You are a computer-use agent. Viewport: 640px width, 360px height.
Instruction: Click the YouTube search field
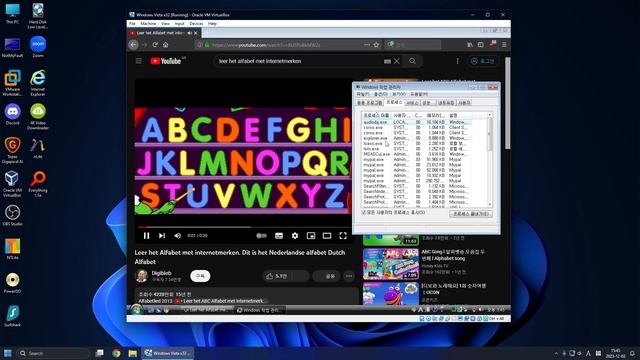point(300,61)
